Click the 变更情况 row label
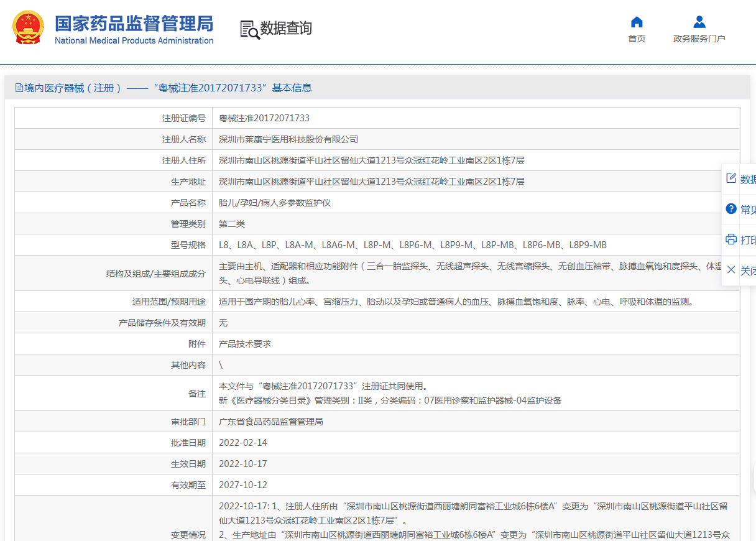Viewport: 756px width, 541px height. click(188, 535)
